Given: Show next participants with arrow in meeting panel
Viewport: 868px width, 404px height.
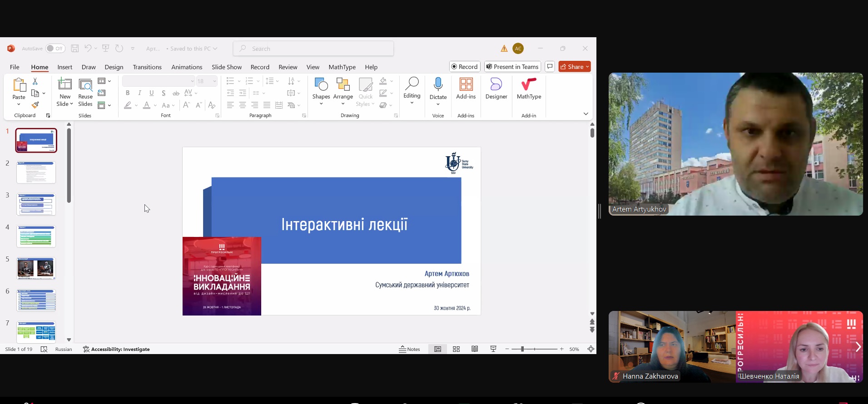Looking at the screenshot, I should (858, 347).
